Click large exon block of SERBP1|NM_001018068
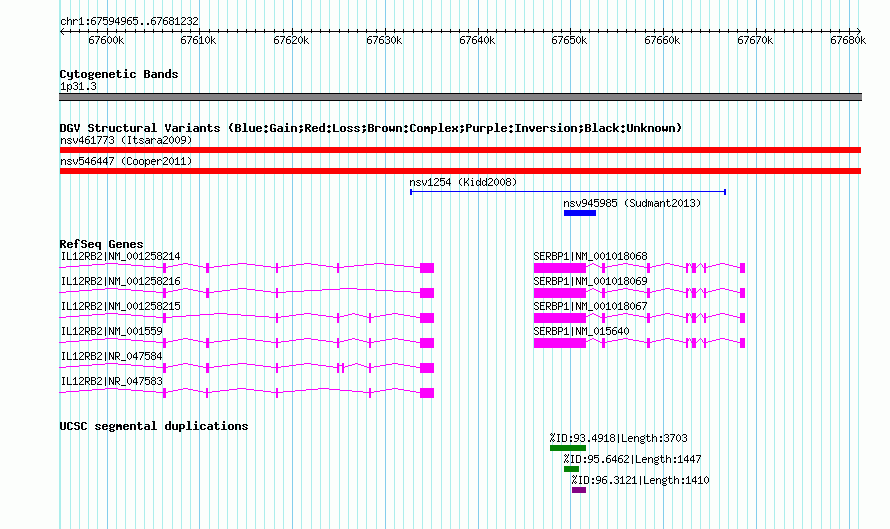Image resolution: width=890 pixels, height=529 pixels. [x=560, y=268]
